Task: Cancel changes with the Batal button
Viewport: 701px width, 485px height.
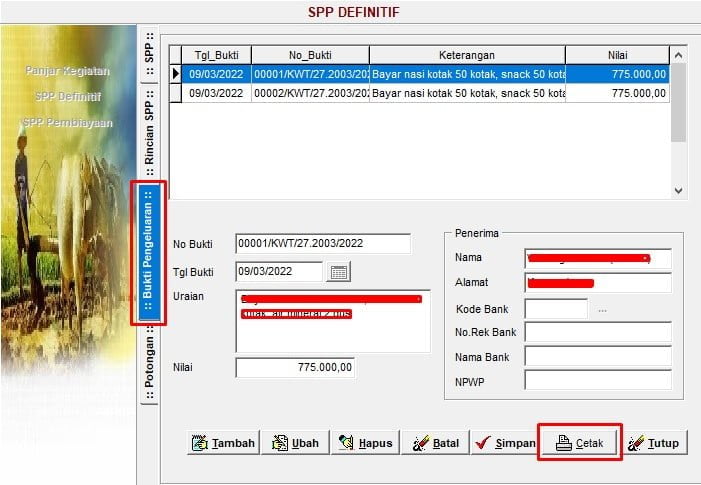Action: [x=436, y=443]
